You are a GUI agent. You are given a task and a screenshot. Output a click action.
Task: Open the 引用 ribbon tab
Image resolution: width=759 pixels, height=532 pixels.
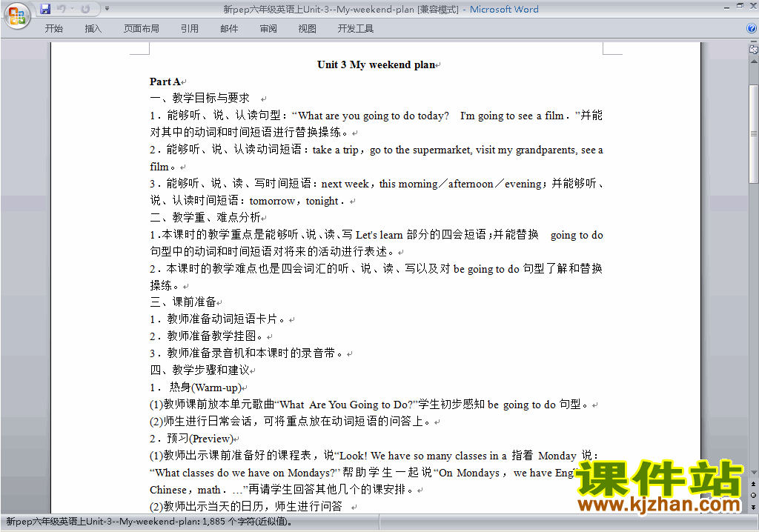(190, 29)
